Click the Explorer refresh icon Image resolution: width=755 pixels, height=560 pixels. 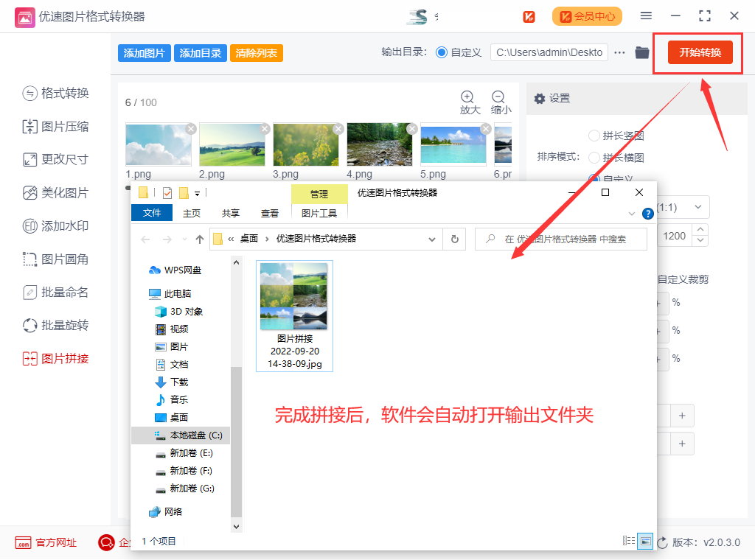pyautogui.click(x=455, y=239)
